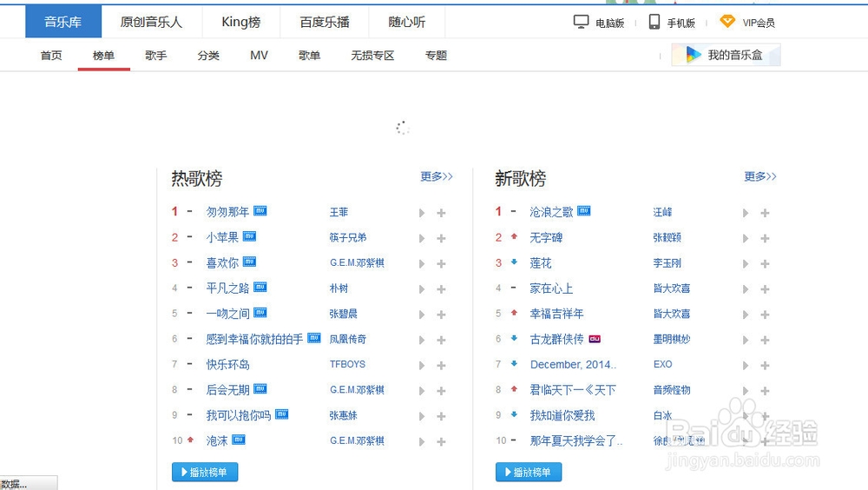Open the 电脑版 desktop version link
Image resolution: width=868 pixels, height=490 pixels.
pos(599,23)
